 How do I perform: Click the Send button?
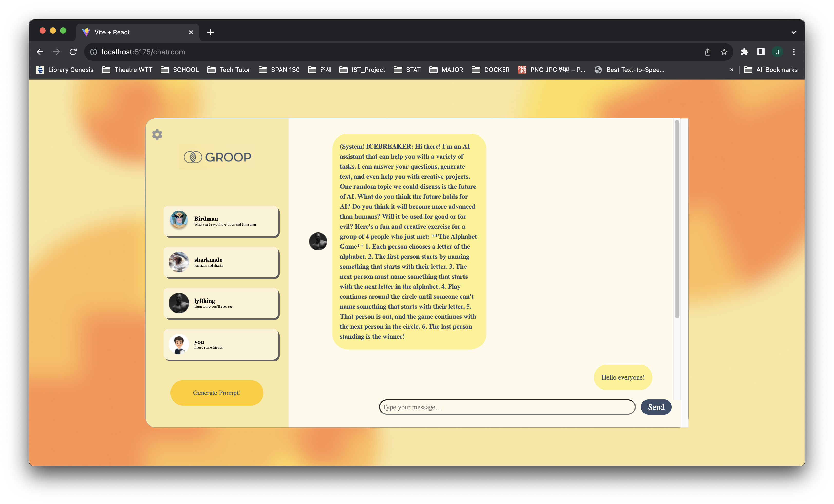pos(656,407)
